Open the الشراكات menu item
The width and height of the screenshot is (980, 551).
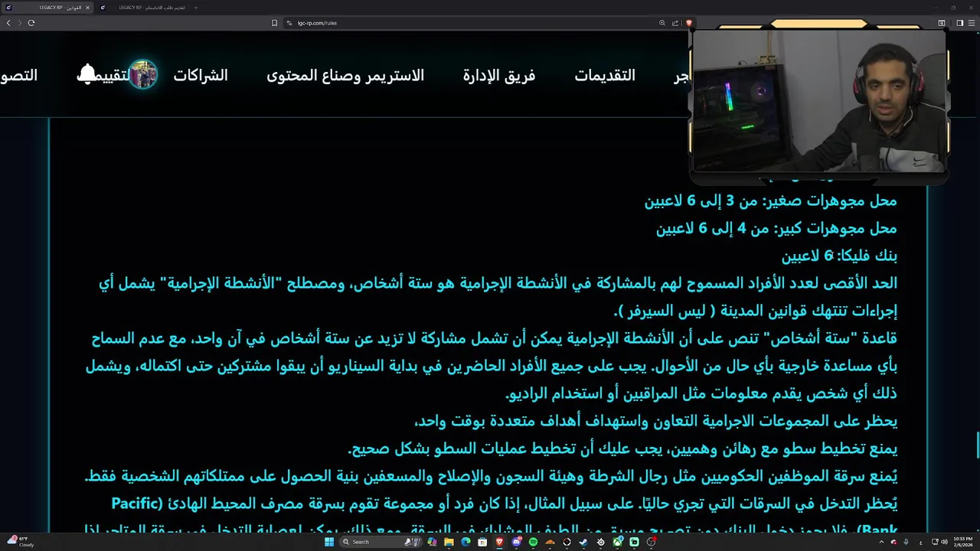tap(201, 75)
